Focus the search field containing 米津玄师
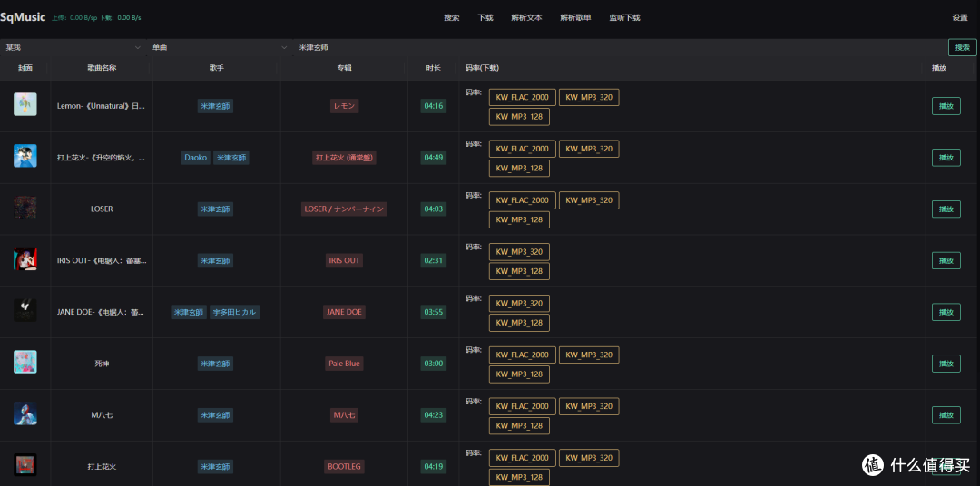The height and width of the screenshot is (486, 980). 619,47
